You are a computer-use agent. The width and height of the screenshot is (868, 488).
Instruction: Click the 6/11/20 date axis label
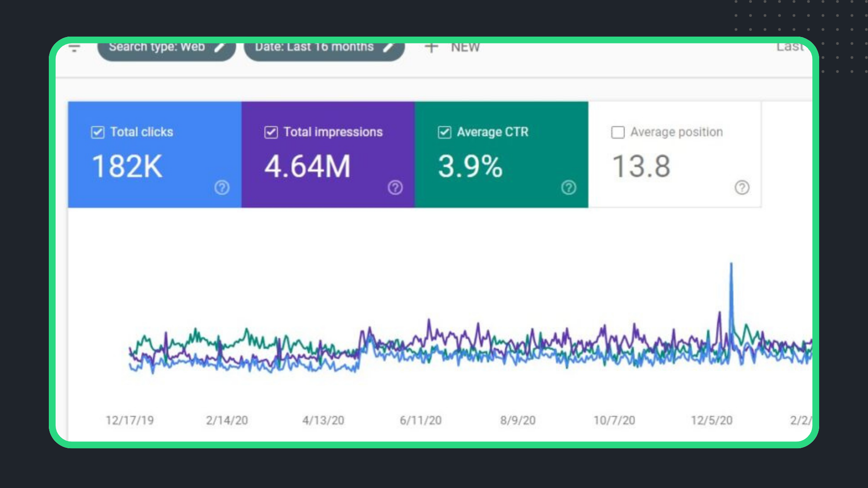click(x=420, y=420)
